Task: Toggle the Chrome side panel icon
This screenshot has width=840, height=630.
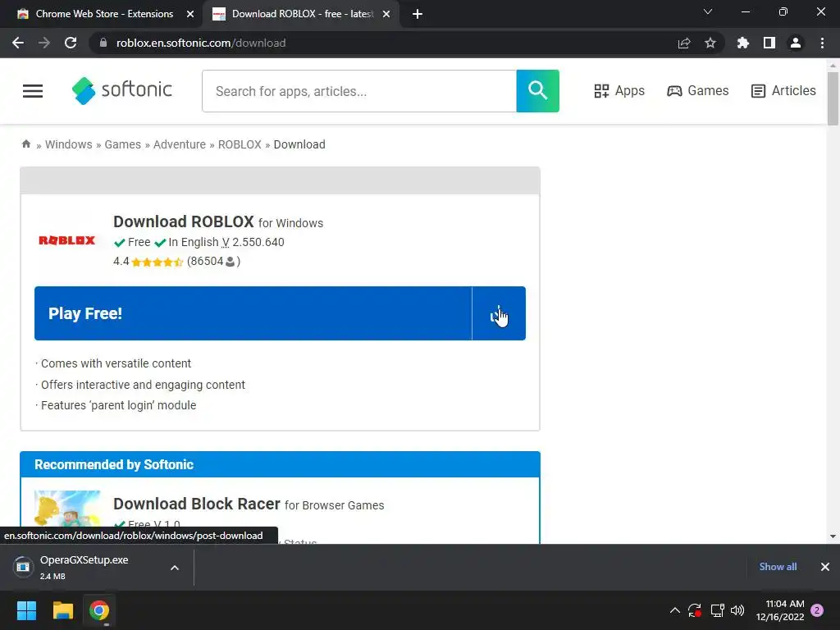Action: (x=769, y=43)
